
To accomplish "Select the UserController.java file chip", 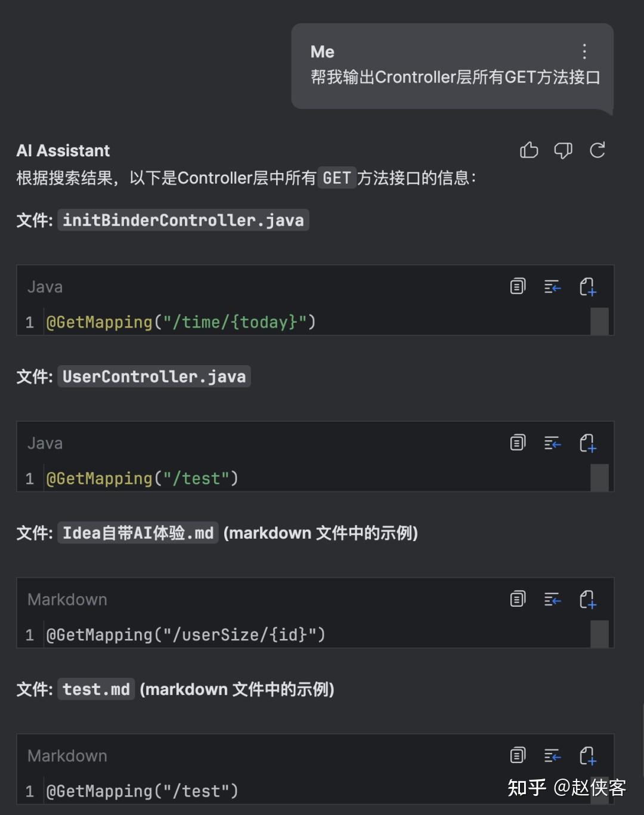I will click(x=153, y=376).
